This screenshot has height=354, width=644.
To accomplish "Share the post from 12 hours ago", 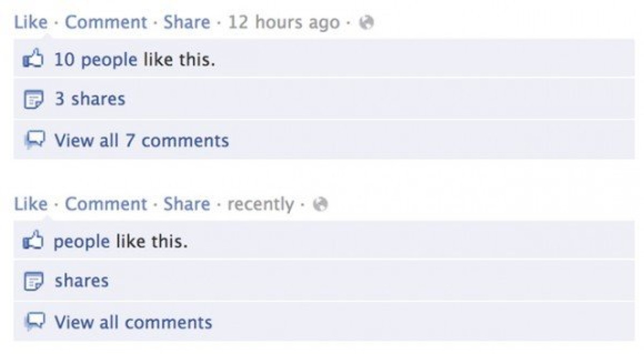I will (187, 23).
